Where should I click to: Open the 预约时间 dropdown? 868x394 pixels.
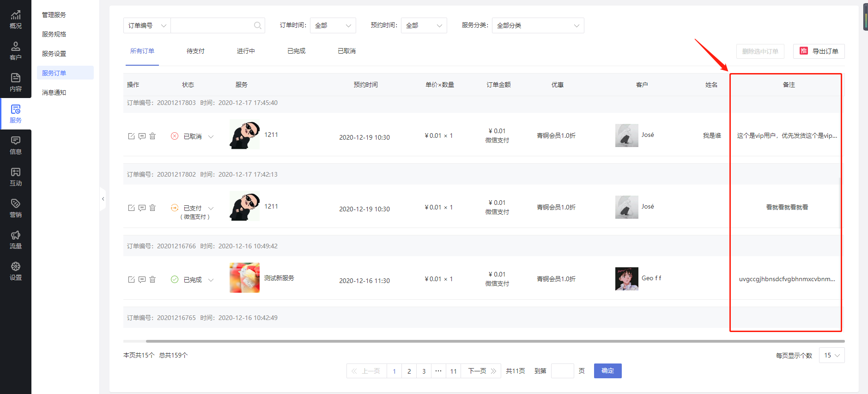click(x=424, y=25)
